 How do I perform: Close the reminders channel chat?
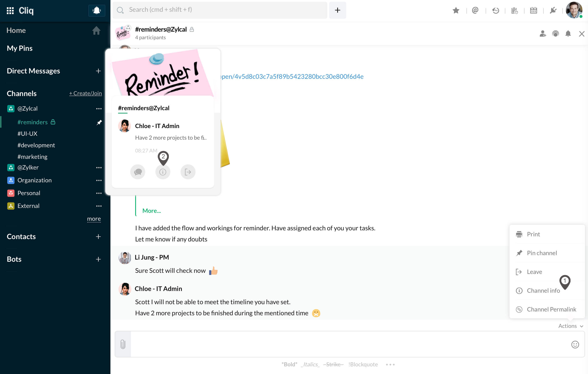click(x=582, y=34)
